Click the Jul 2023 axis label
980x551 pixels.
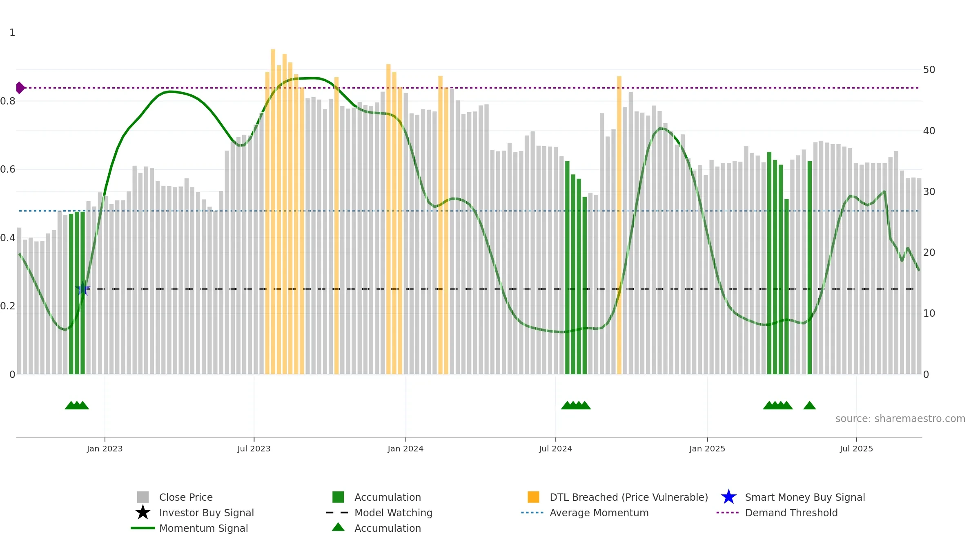click(x=254, y=449)
